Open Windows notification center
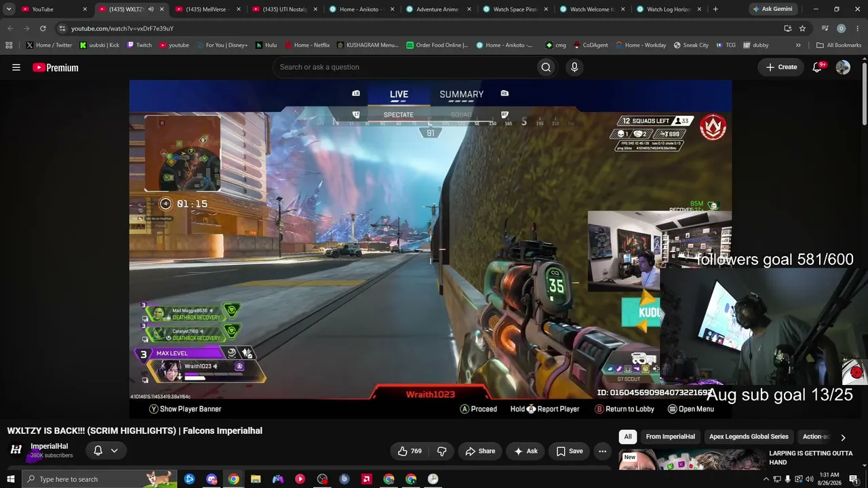The image size is (868, 488). click(x=854, y=479)
